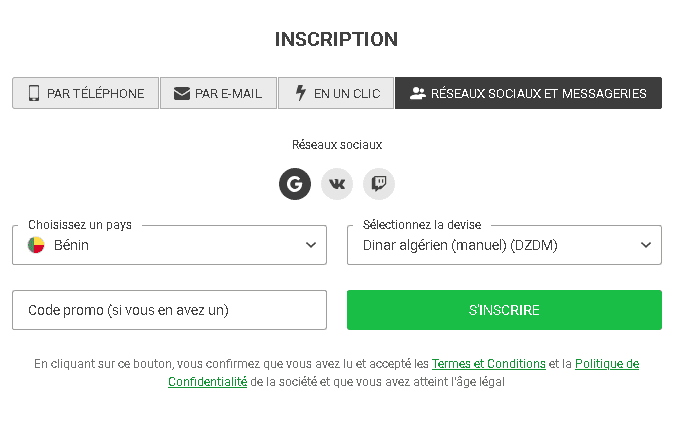
Task: Expand the currency chevron arrow
Action: point(646,245)
